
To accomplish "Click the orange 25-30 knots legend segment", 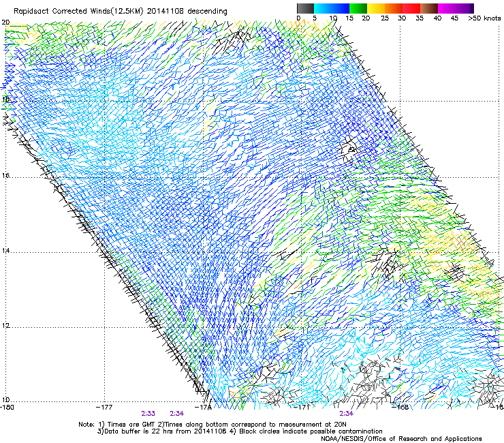I will click(394, 8).
